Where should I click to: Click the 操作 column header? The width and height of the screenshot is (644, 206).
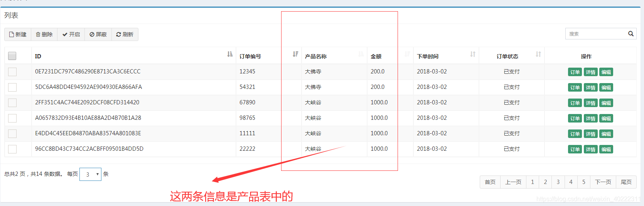point(586,56)
